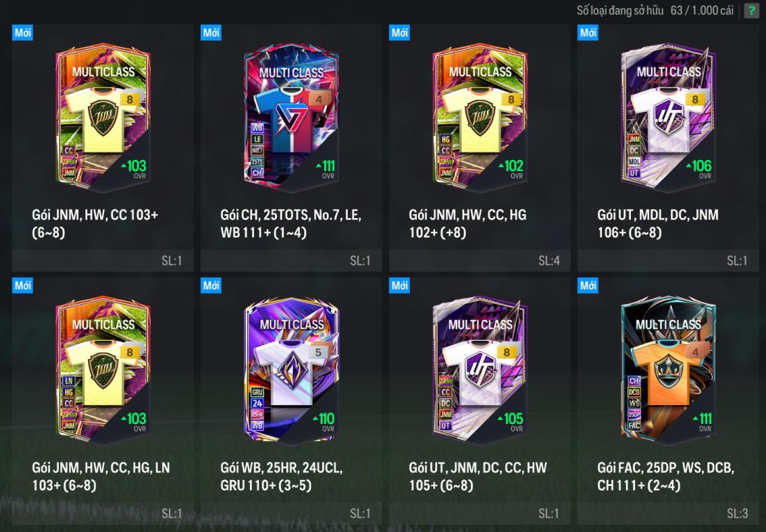Open the green question mark help icon
Viewport: 766px width, 532px height.
pyautogui.click(x=751, y=11)
